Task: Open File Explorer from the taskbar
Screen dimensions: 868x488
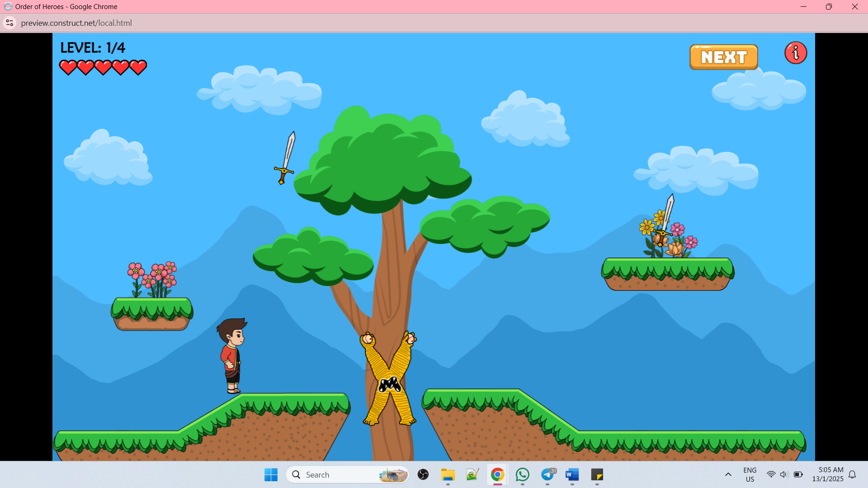Action: pyautogui.click(x=448, y=474)
